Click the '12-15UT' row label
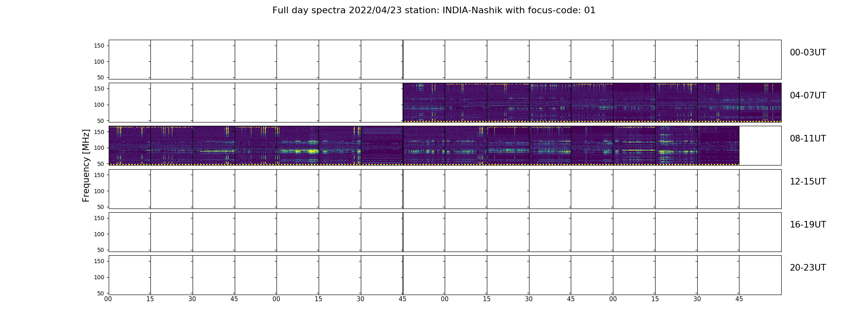868x331 pixels. tap(808, 182)
